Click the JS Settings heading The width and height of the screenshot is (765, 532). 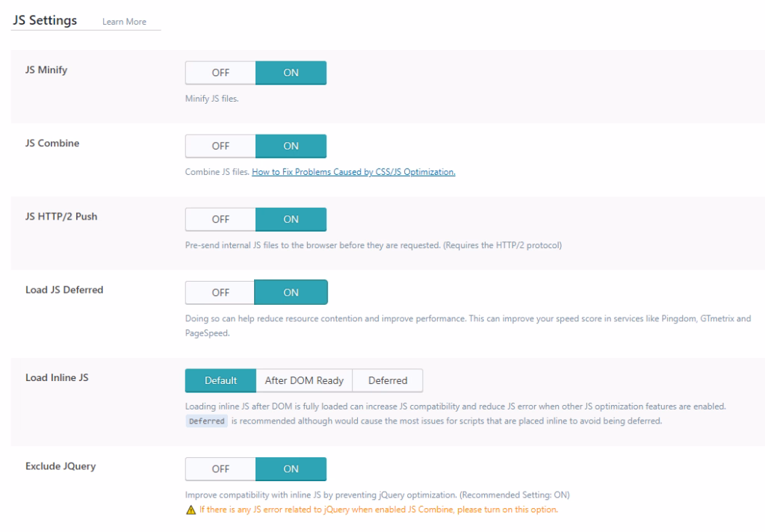click(45, 20)
